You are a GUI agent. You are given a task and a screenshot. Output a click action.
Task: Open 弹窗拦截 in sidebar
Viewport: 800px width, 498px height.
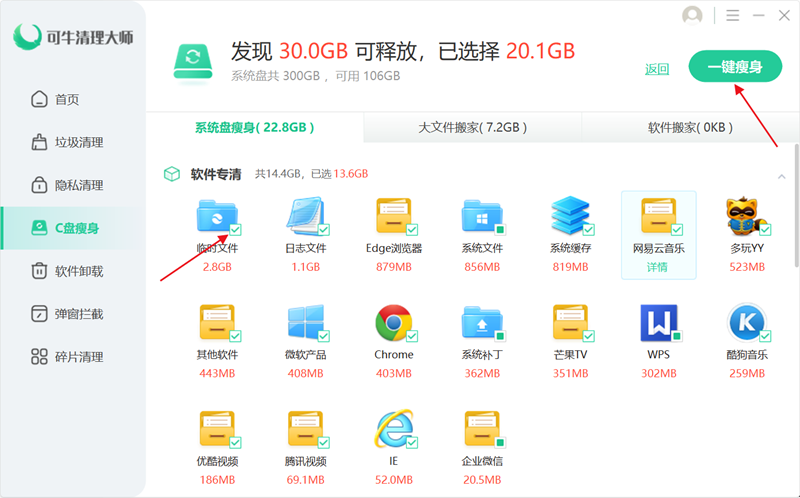pyautogui.click(x=71, y=313)
